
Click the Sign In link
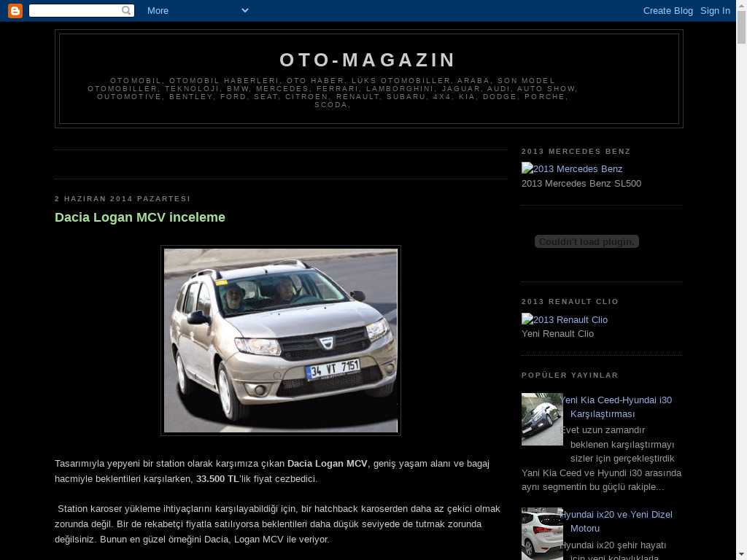[x=715, y=10]
